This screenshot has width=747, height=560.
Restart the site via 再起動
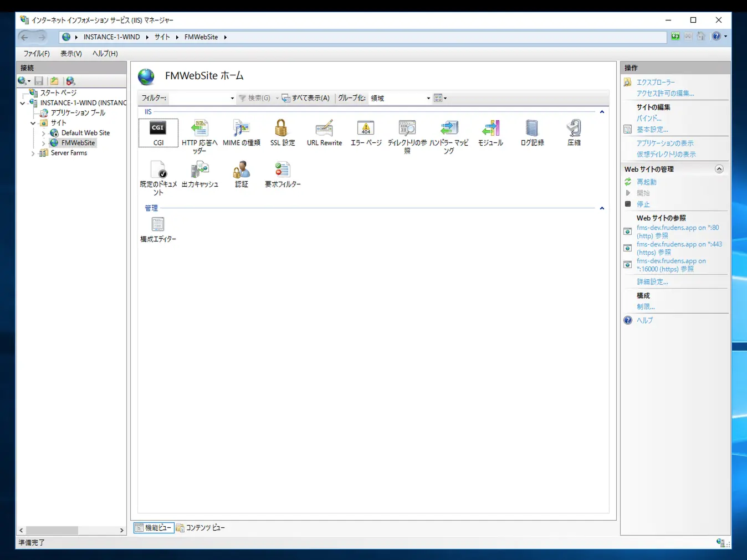tap(647, 181)
